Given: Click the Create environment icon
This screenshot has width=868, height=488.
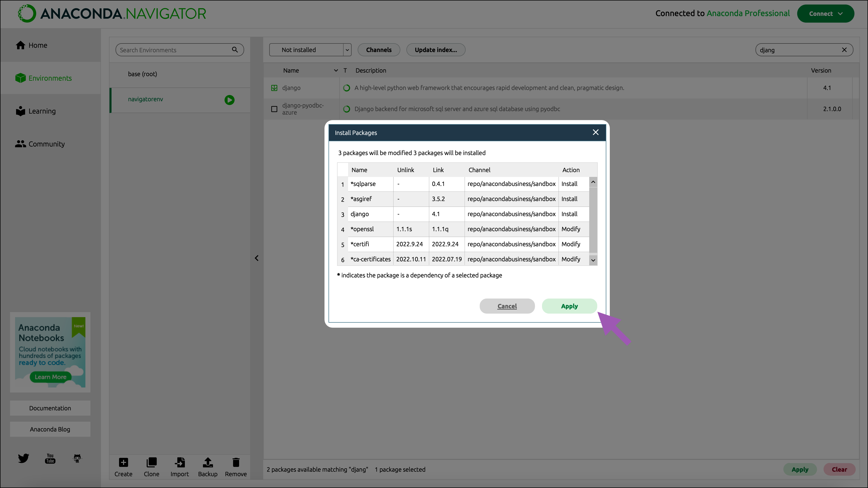Looking at the screenshot, I should [123, 462].
